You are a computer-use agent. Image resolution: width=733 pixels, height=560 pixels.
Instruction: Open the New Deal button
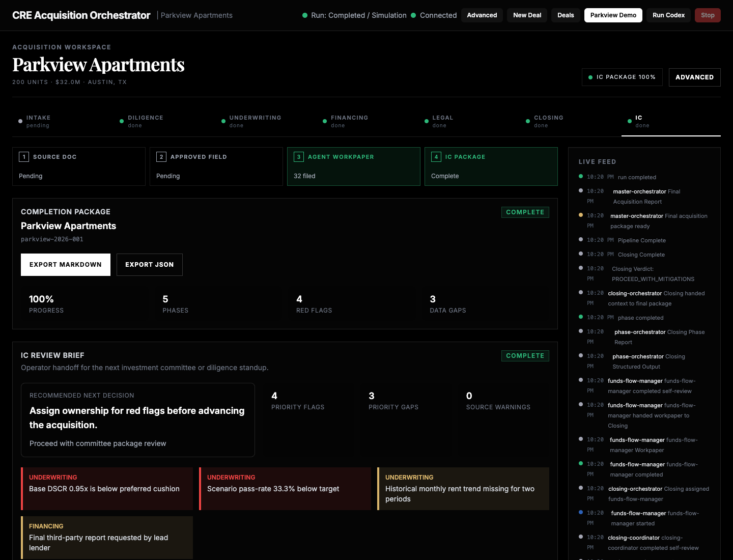527,15
